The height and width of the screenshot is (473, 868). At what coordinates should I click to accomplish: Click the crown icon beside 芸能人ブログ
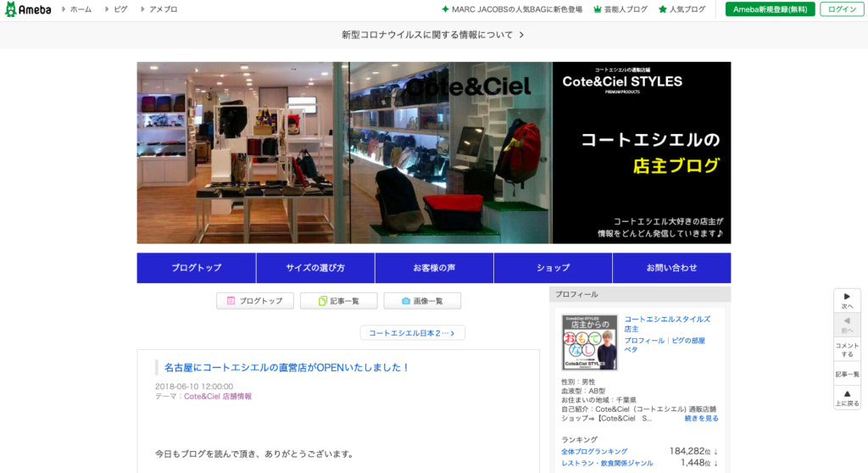598,9
